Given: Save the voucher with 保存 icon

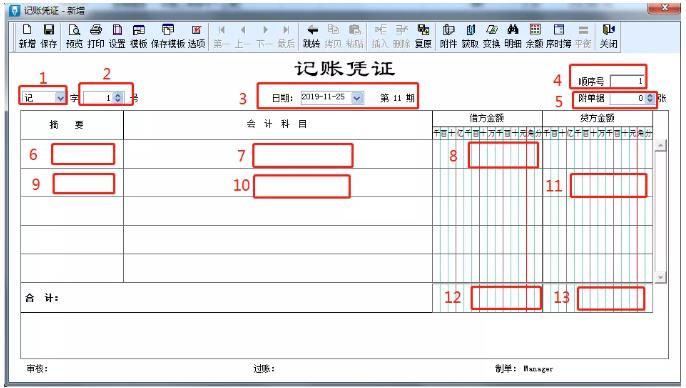Looking at the screenshot, I should tap(49, 36).
